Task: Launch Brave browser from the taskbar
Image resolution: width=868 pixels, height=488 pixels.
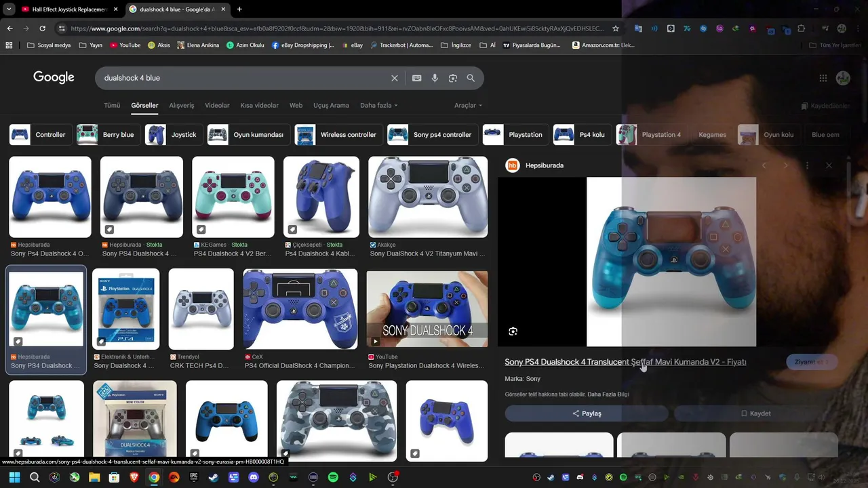Action: click(134, 477)
